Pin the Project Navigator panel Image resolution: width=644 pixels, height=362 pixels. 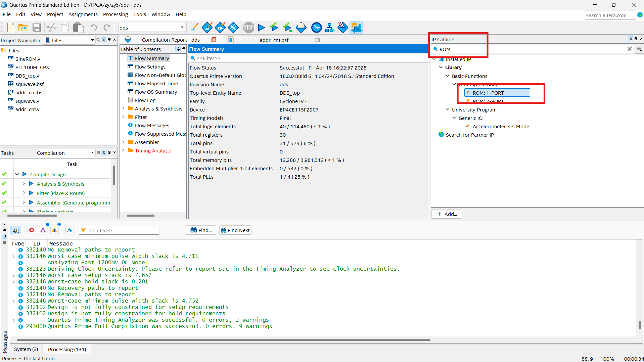point(104,40)
